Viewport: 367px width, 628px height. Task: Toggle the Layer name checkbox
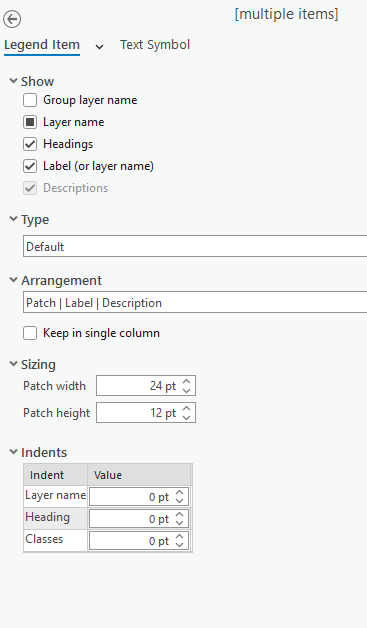pyautogui.click(x=30, y=122)
